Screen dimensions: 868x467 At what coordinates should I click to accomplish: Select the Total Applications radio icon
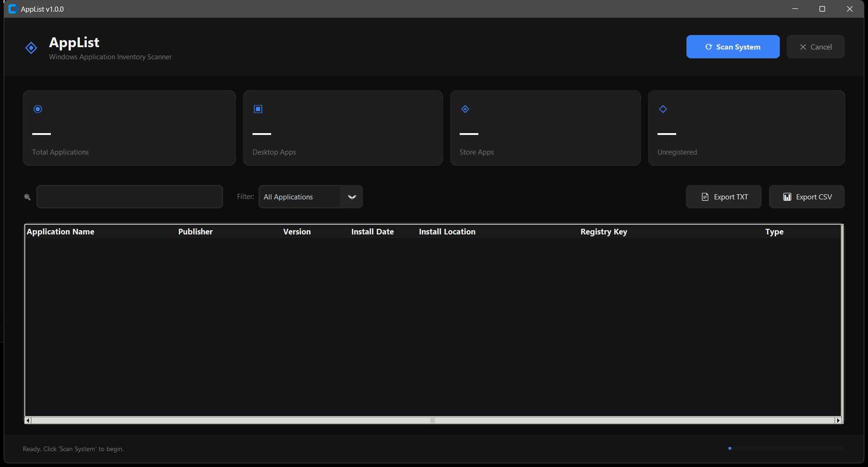click(x=38, y=109)
